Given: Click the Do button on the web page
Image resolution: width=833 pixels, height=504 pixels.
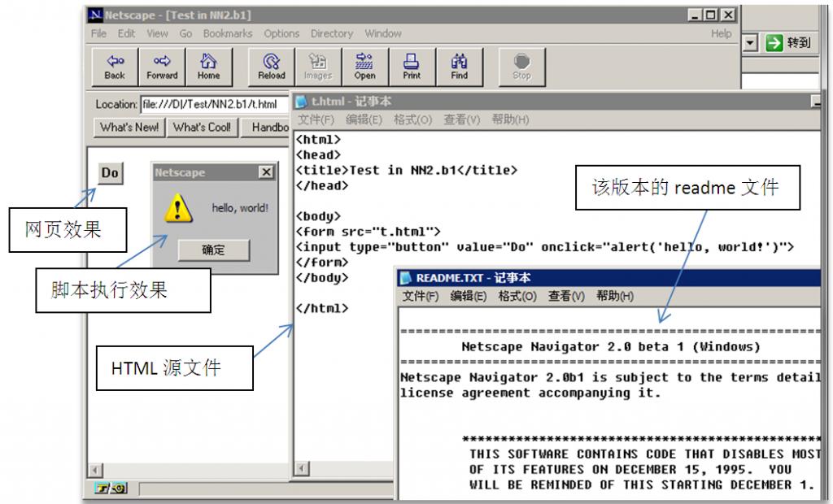Looking at the screenshot, I should 111,173.
